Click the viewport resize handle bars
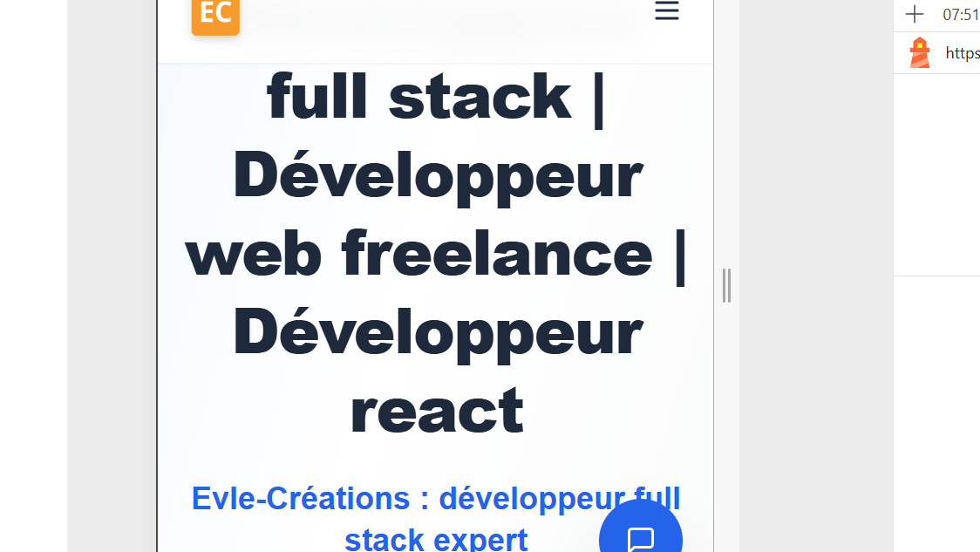The image size is (980, 552). coord(726,286)
